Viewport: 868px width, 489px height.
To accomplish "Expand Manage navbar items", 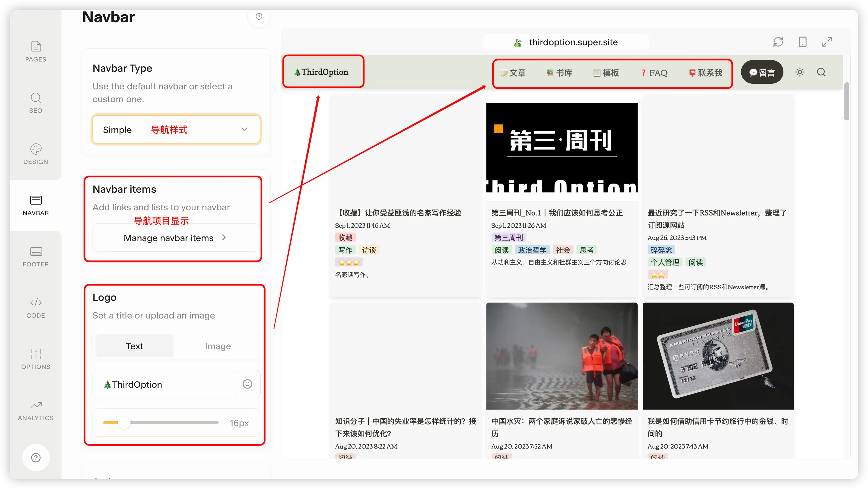I will (175, 238).
